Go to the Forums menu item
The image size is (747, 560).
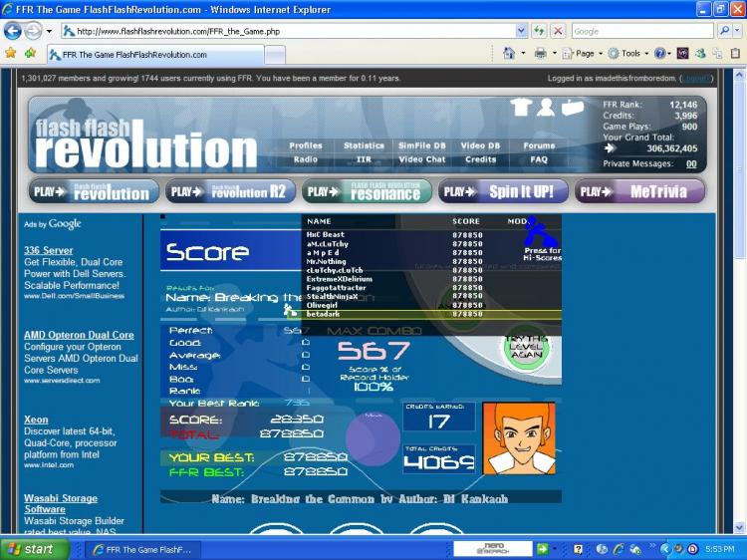pos(539,145)
